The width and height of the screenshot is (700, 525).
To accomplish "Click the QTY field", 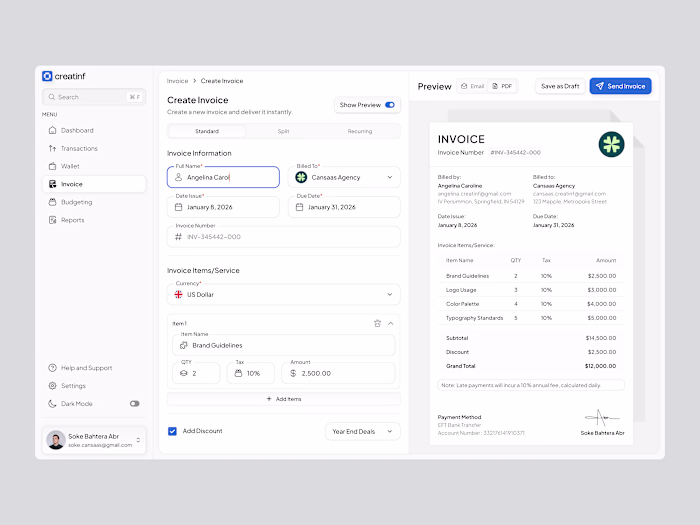I will click(x=196, y=373).
